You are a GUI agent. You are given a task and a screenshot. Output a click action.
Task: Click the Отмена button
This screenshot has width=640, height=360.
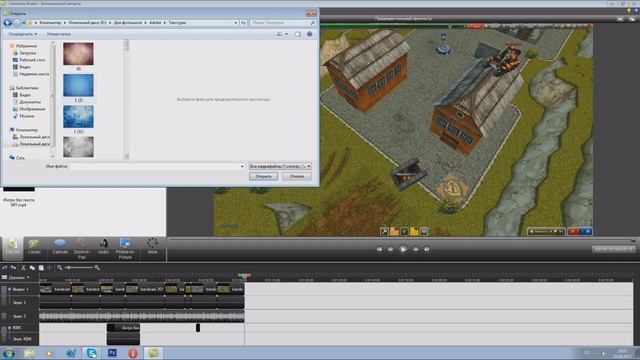[x=297, y=176]
